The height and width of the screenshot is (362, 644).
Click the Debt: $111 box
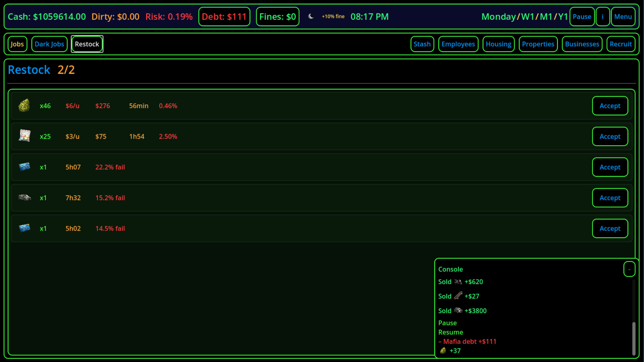pos(224,17)
